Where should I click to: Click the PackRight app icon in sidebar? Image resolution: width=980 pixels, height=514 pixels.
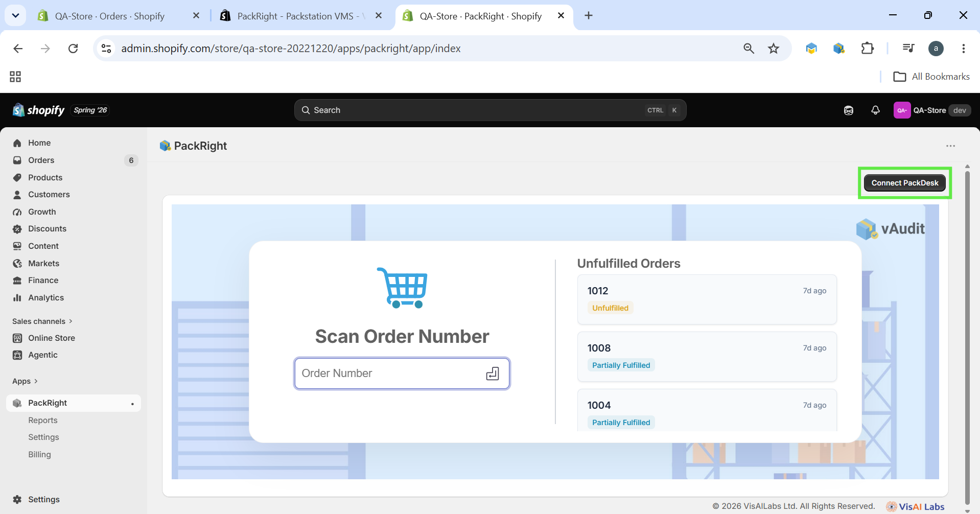pyautogui.click(x=17, y=403)
